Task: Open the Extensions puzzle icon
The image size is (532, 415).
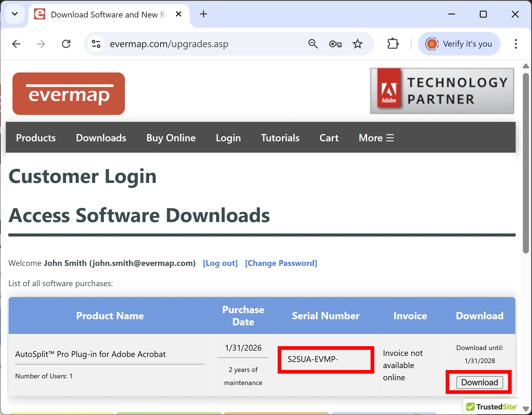Action: click(393, 44)
